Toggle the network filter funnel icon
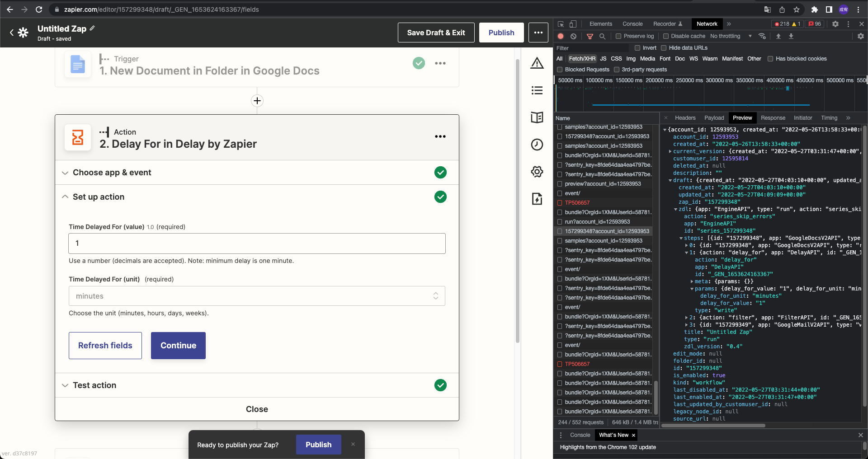868x459 pixels. (x=590, y=36)
